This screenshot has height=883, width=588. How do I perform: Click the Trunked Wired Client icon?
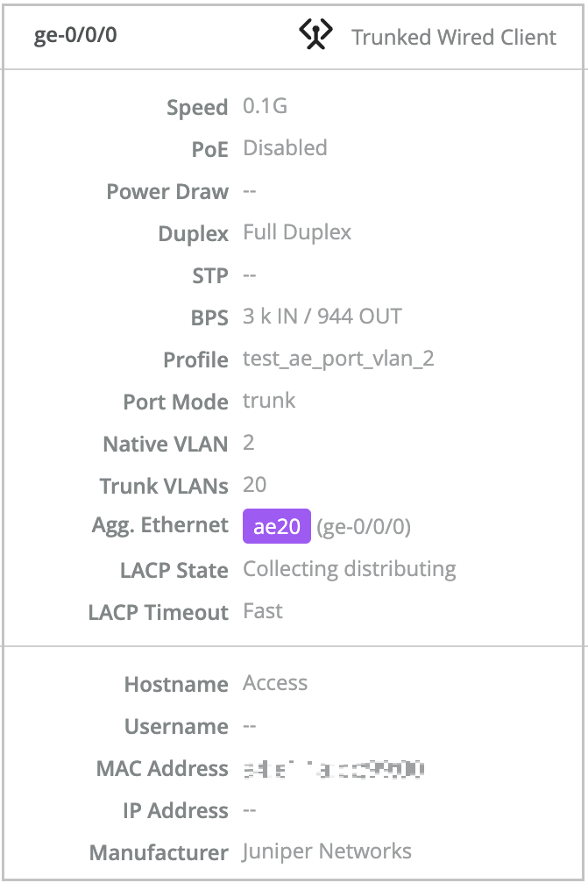(314, 35)
